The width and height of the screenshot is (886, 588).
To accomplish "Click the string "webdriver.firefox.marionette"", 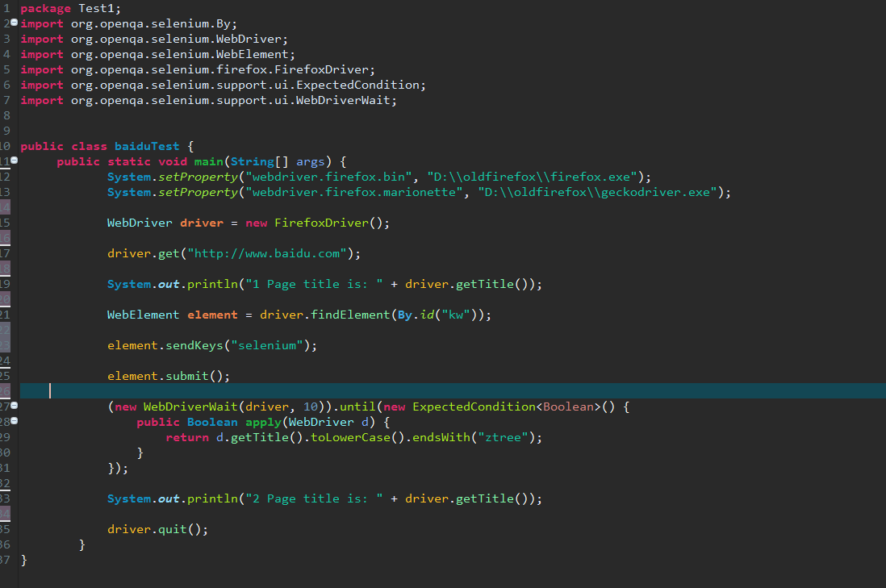I will pos(354,192).
